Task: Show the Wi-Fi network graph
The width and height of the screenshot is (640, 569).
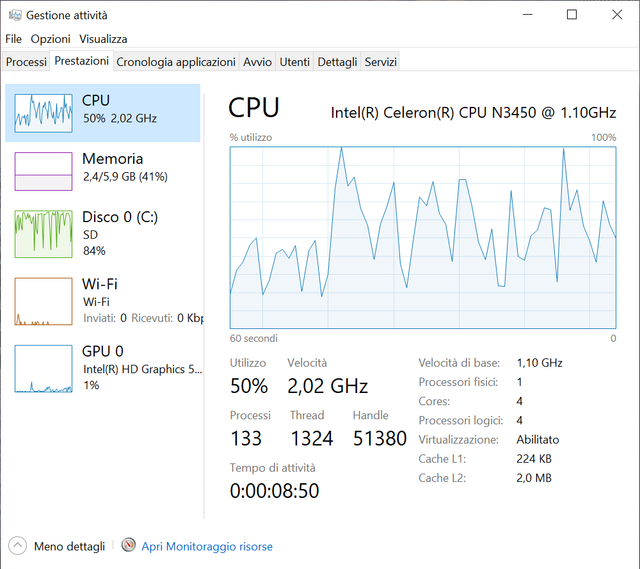Action: (43, 301)
